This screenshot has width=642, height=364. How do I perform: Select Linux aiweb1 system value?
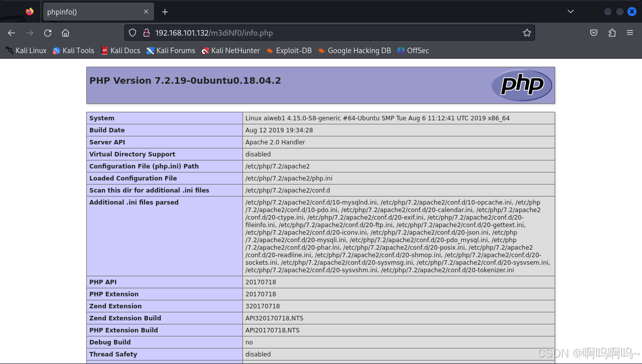[377, 118]
